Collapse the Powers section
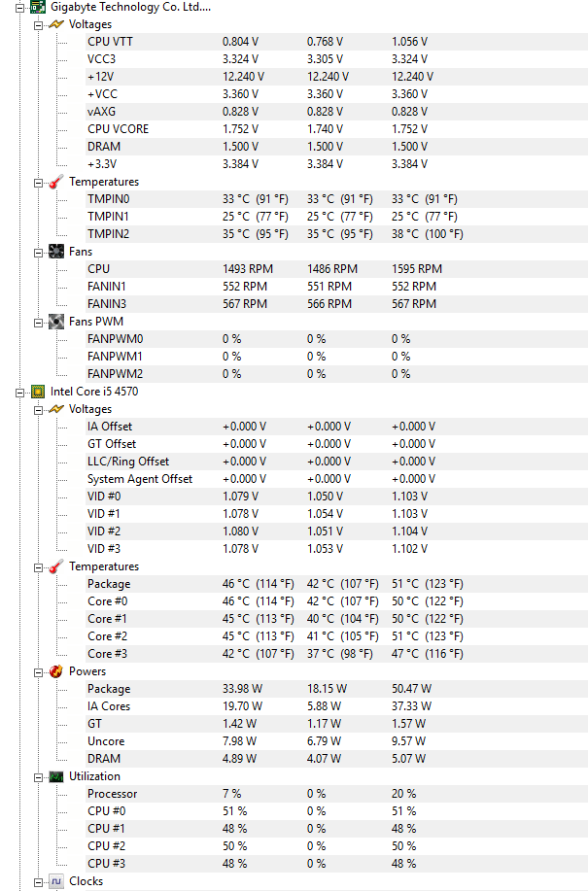The height and width of the screenshot is (891, 588). pyautogui.click(x=38, y=672)
